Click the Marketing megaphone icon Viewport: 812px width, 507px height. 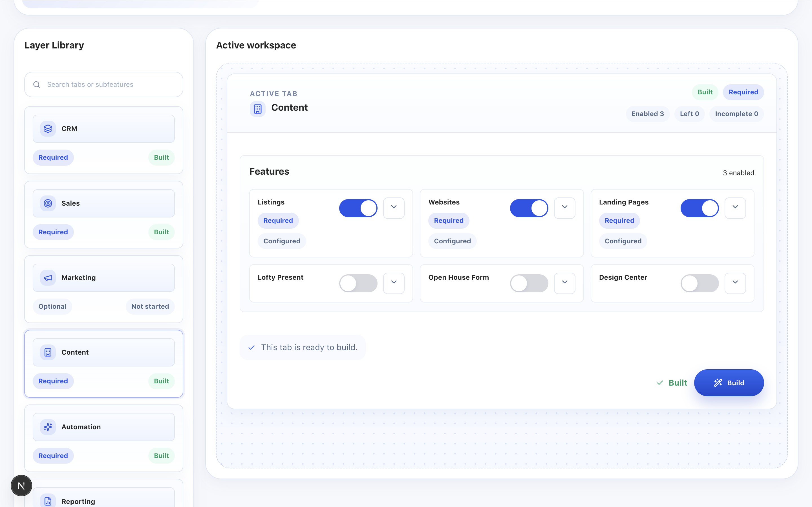[x=48, y=278]
